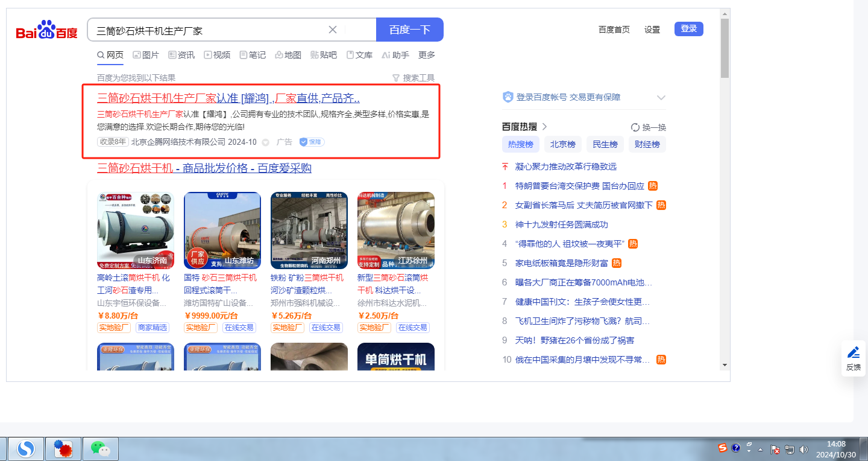The width and height of the screenshot is (868, 461).
Task: Open hot search 特朗普要台湾交保护费
Action: (580, 186)
